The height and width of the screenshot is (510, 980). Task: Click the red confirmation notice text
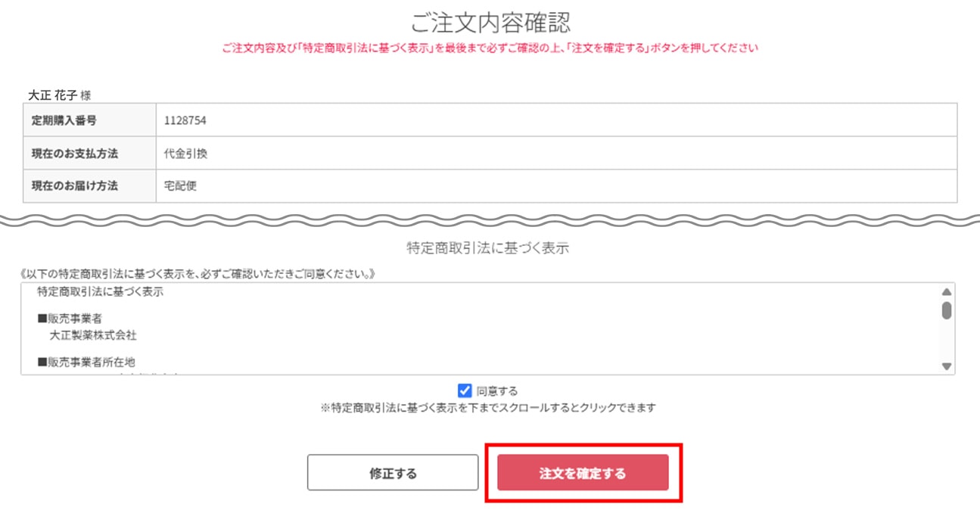click(x=490, y=48)
